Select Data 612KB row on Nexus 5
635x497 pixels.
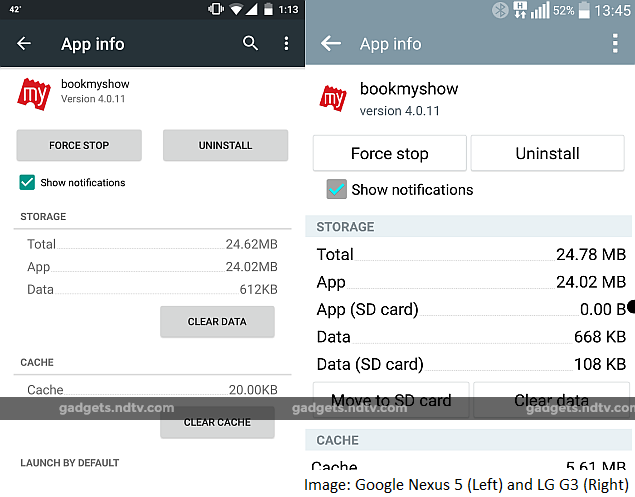point(152,290)
